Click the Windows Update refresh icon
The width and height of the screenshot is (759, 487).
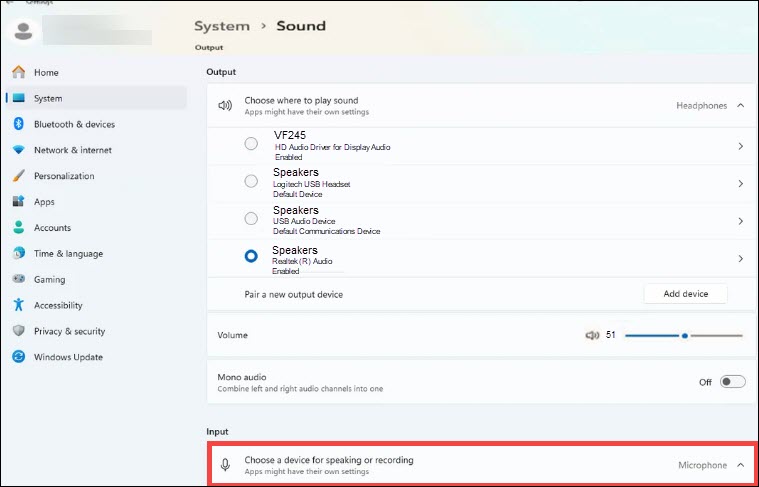tap(18, 357)
